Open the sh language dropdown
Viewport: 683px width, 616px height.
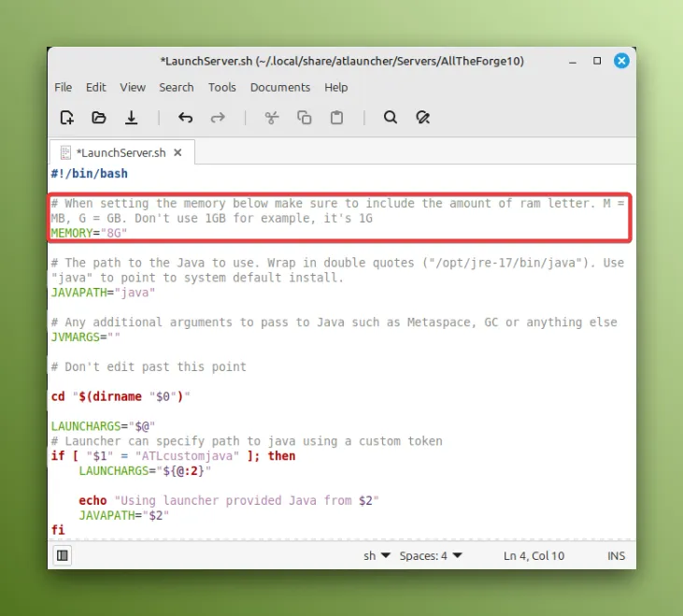377,555
